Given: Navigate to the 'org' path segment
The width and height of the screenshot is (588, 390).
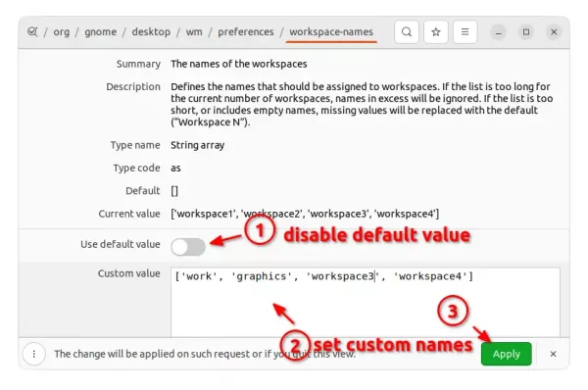Looking at the screenshot, I should pos(61,32).
